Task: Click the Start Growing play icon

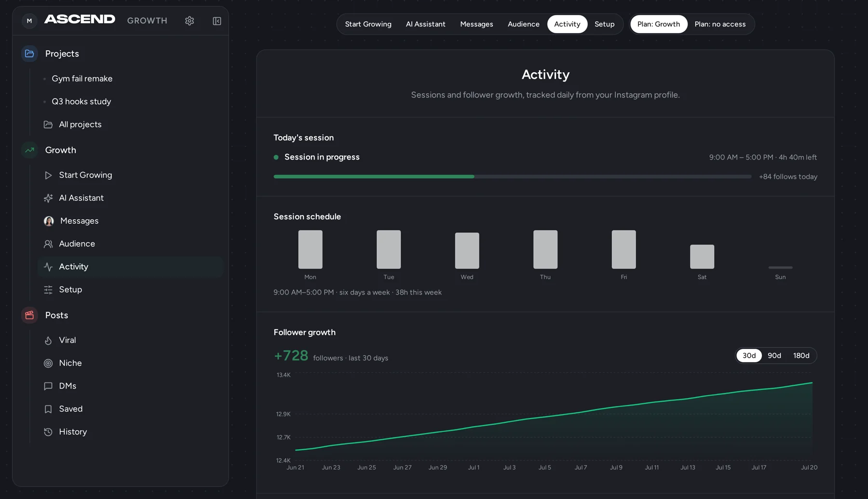Action: (48, 175)
